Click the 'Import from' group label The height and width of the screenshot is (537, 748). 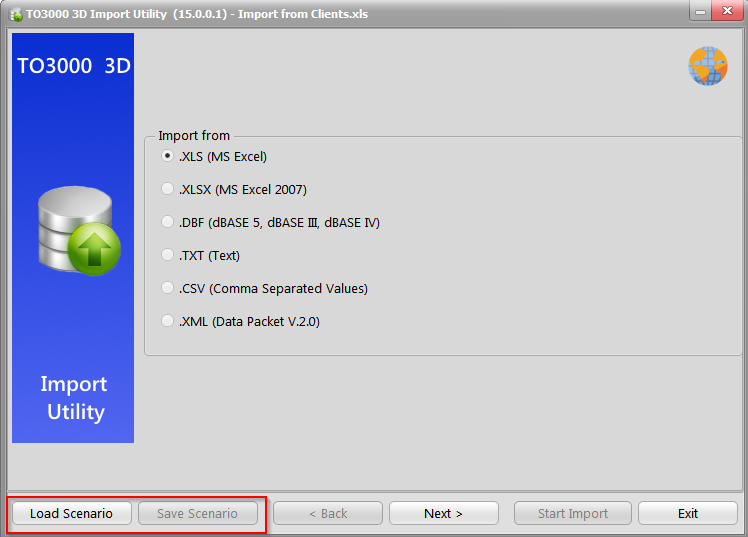point(194,135)
